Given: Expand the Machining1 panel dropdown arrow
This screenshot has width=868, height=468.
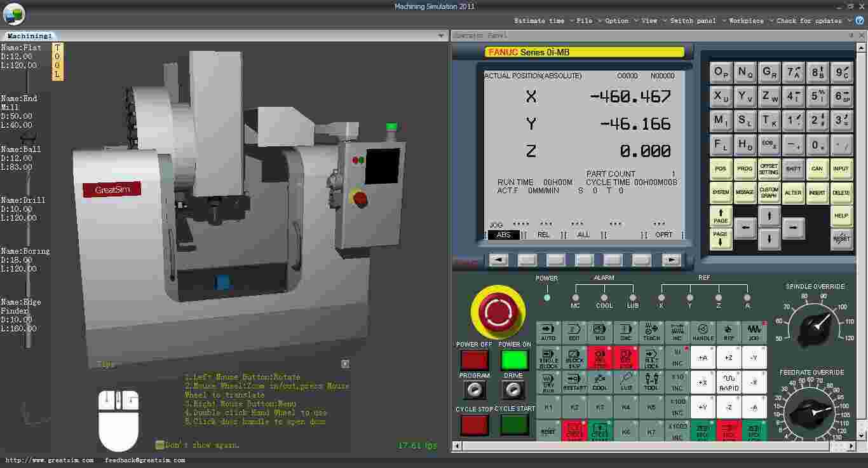Looking at the screenshot, I should tap(441, 36).
